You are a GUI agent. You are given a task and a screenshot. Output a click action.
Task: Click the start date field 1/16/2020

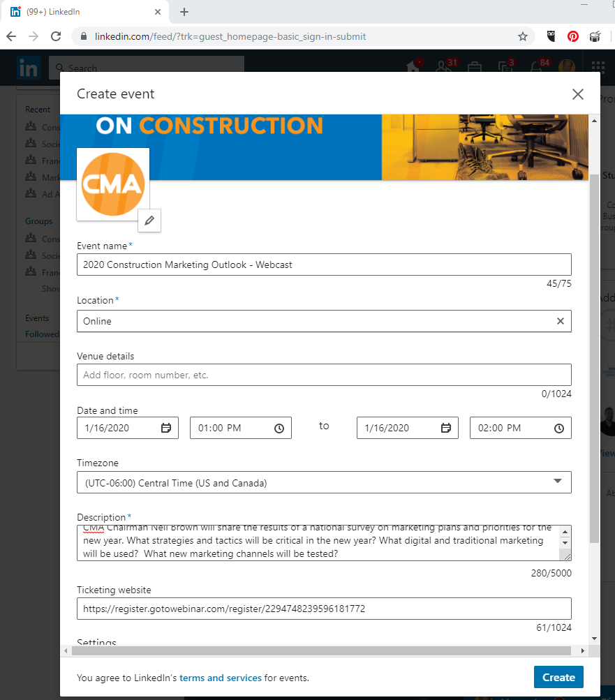click(x=127, y=428)
